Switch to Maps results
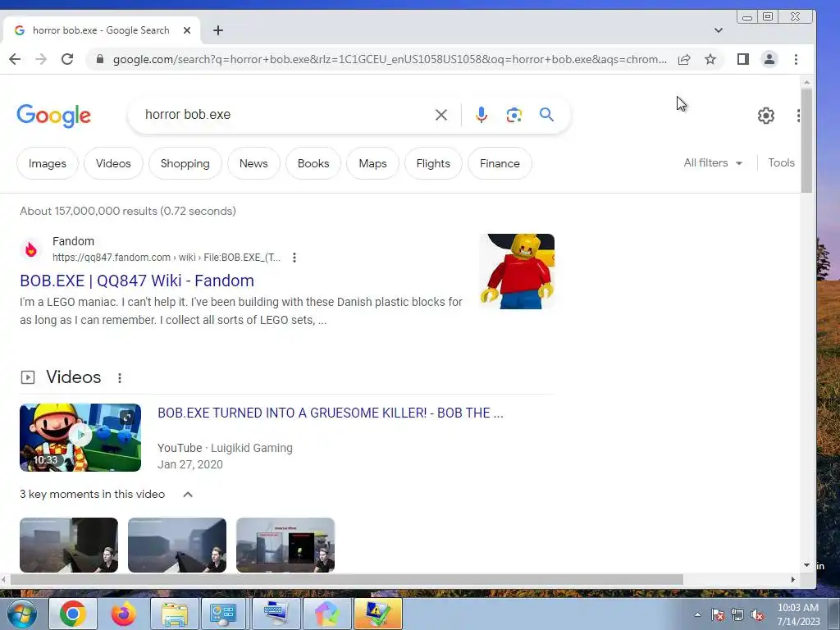840x630 pixels. [x=373, y=163]
